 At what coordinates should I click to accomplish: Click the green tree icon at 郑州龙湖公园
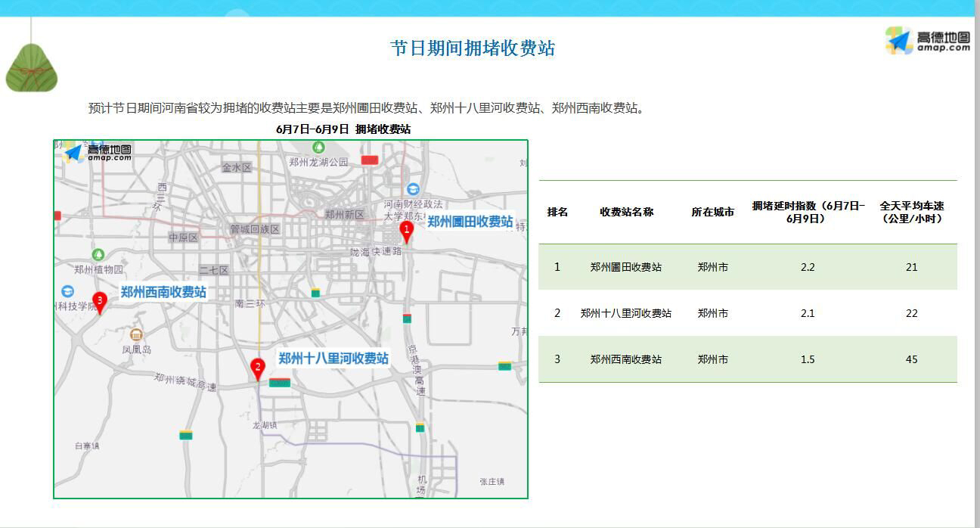click(x=318, y=148)
